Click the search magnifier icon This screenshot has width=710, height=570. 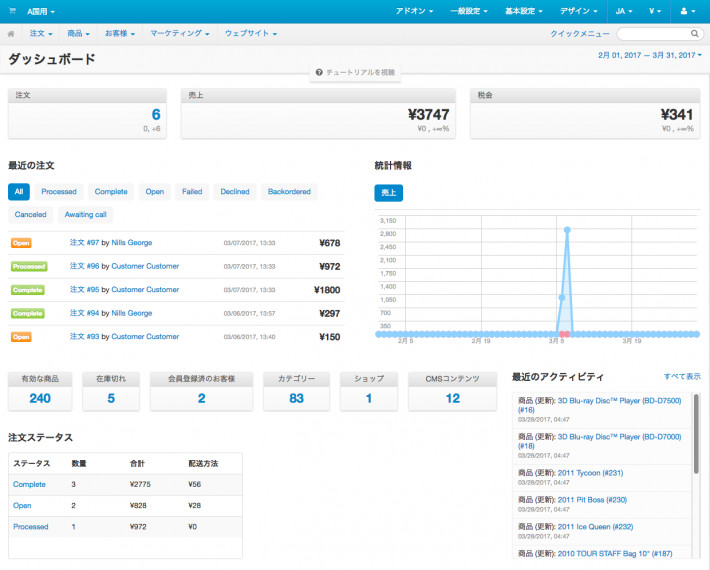click(x=695, y=33)
